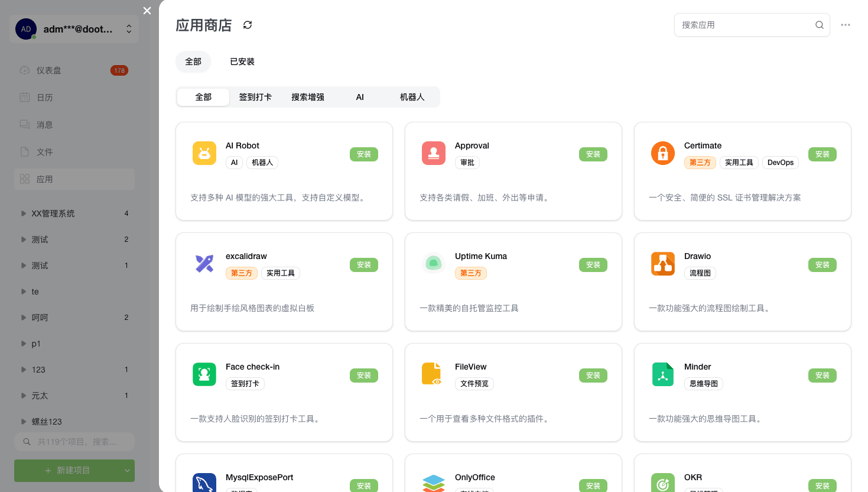Install the Uptime Kuma app
The image size is (868, 492).
(593, 265)
